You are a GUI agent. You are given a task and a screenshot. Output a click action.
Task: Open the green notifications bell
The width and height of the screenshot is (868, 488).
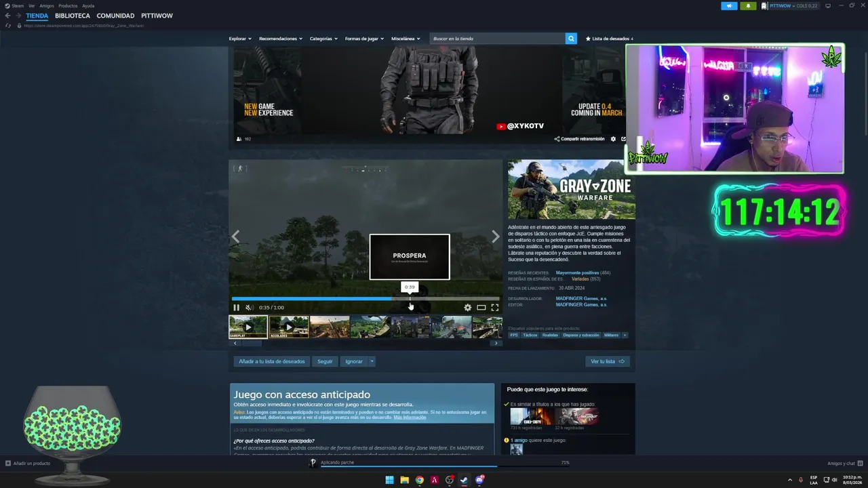pos(749,5)
